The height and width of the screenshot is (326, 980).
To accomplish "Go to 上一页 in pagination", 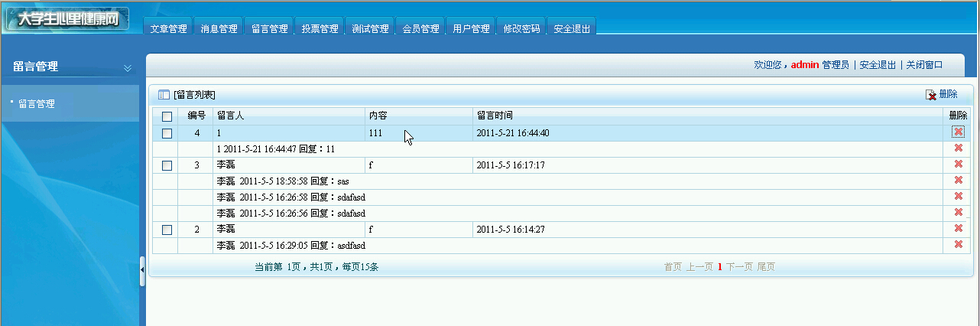I will tap(699, 267).
